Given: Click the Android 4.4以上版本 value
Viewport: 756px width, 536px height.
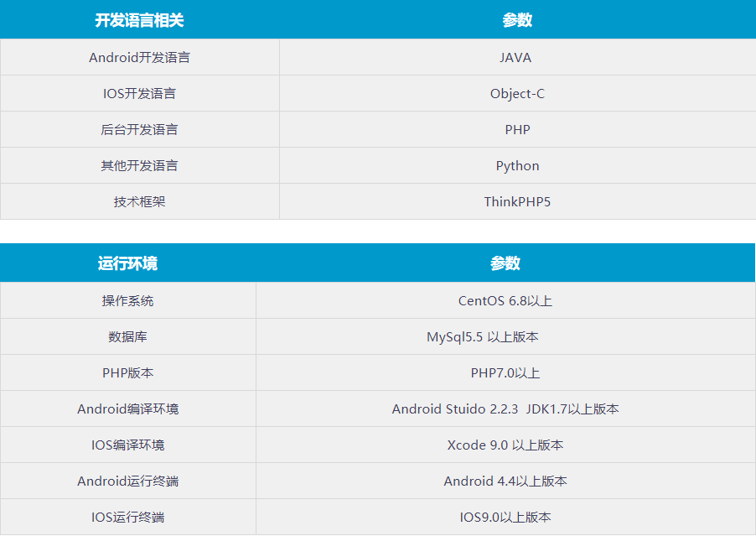Looking at the screenshot, I should [x=505, y=481].
